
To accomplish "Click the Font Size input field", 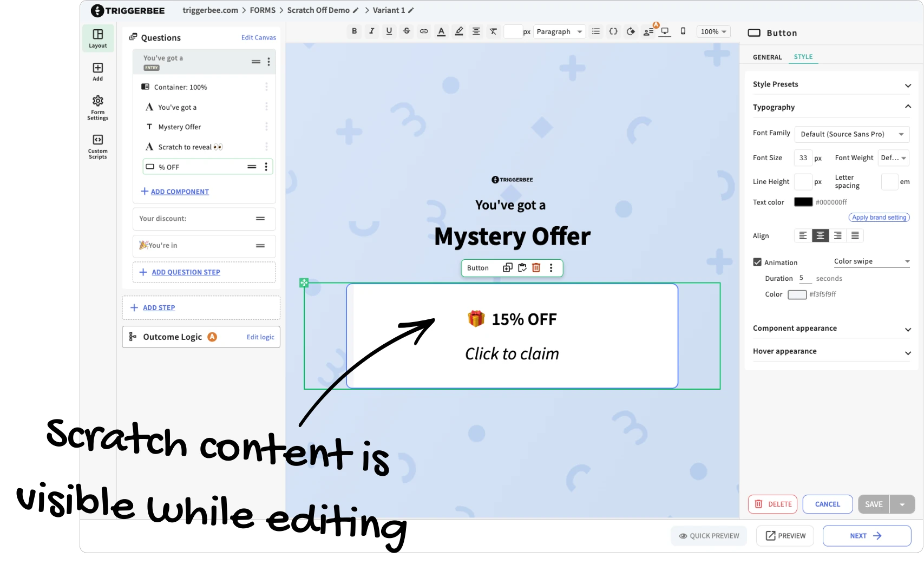I will pos(803,158).
